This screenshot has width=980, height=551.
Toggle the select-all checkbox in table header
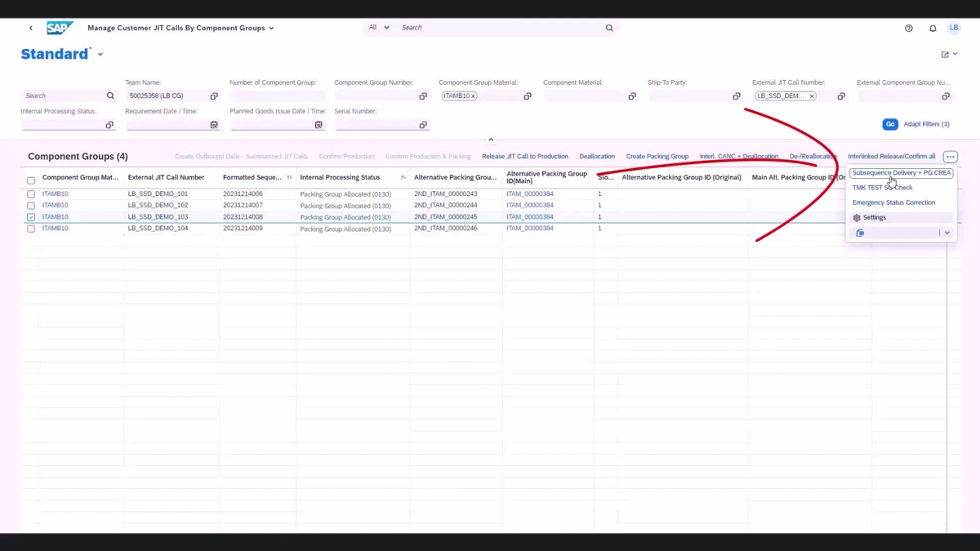coord(30,180)
